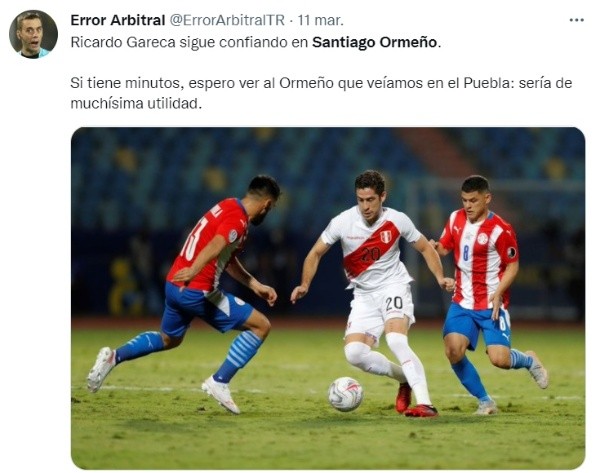Viewport: 600px width, 473px height.
Task: Click the first line about Ricardo Gareca
Action: [256, 42]
